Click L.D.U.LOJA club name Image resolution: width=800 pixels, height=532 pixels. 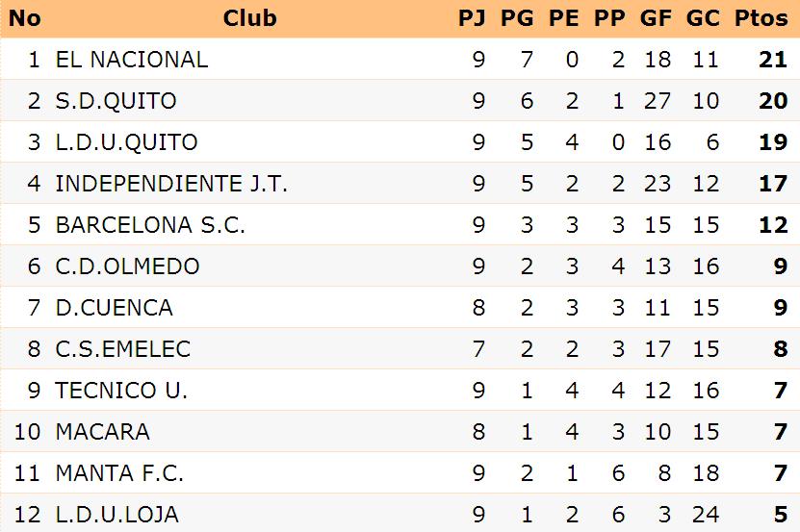pyautogui.click(x=116, y=514)
